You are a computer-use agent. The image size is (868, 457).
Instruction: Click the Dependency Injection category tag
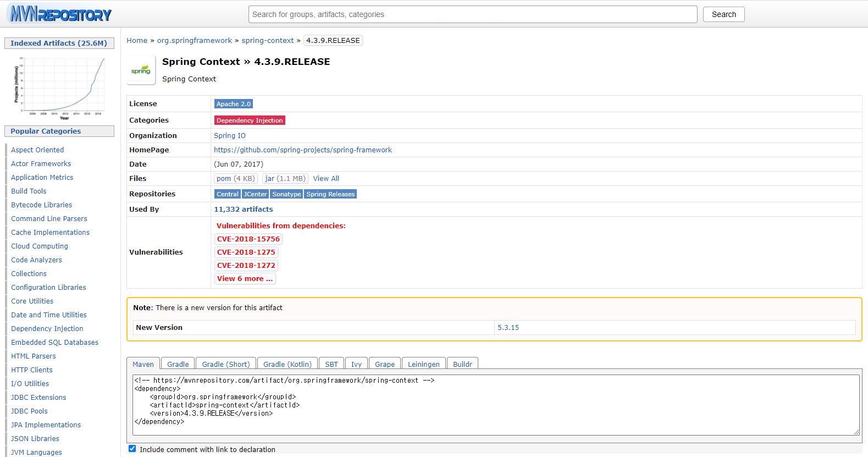(x=250, y=120)
